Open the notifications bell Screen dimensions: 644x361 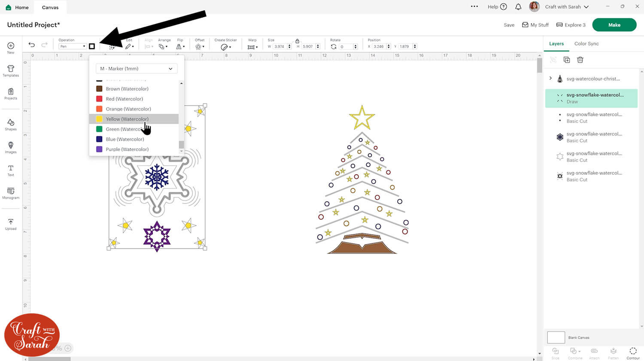click(518, 7)
